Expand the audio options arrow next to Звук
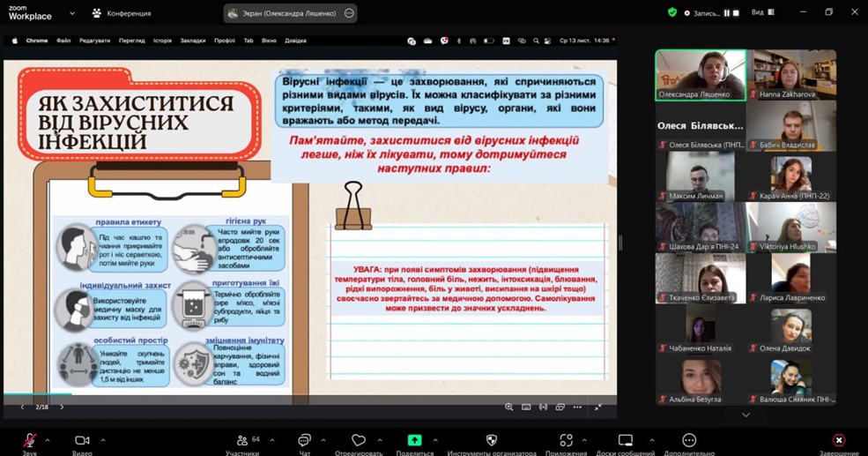 tap(48, 440)
